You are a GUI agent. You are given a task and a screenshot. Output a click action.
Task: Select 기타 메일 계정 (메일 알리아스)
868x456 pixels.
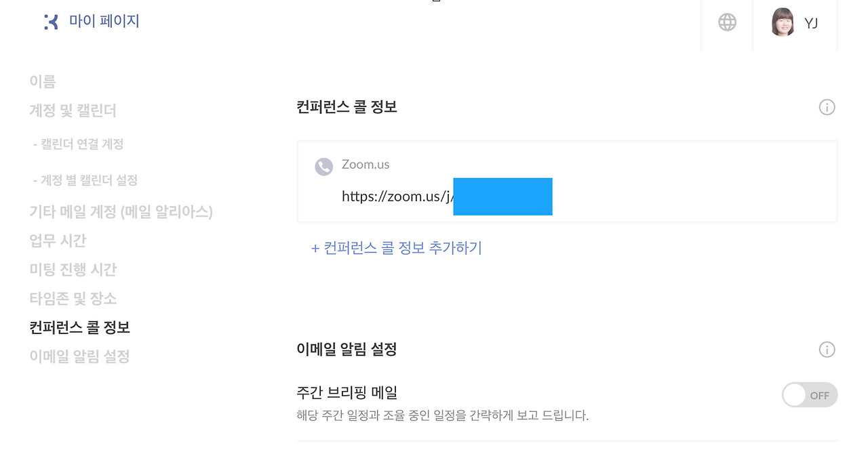point(121,212)
